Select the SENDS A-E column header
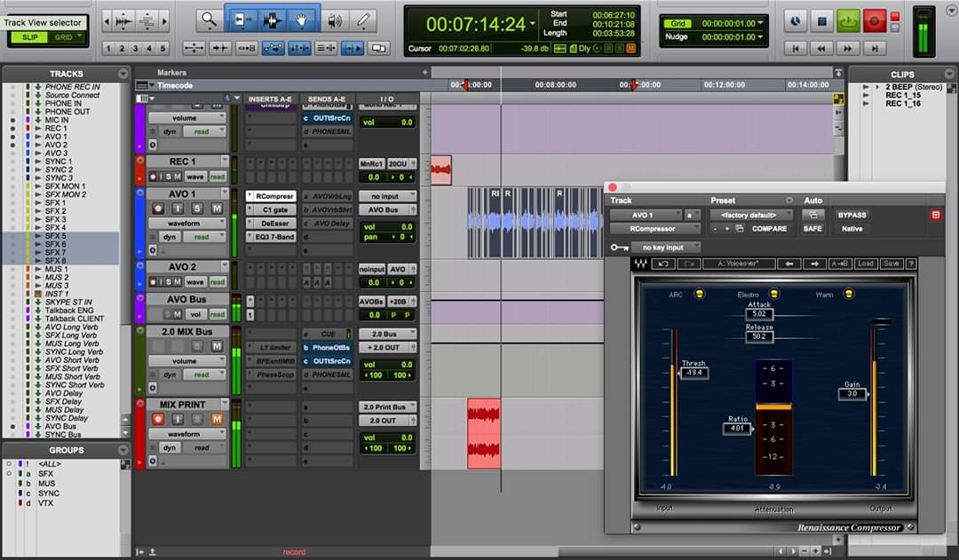Image resolution: width=959 pixels, height=560 pixels. (327, 99)
